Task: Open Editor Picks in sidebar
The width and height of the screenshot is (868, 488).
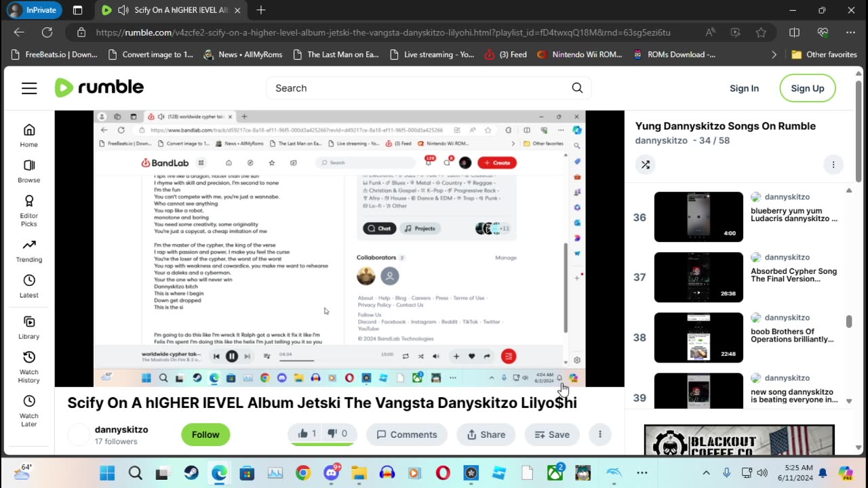Action: coord(28,211)
